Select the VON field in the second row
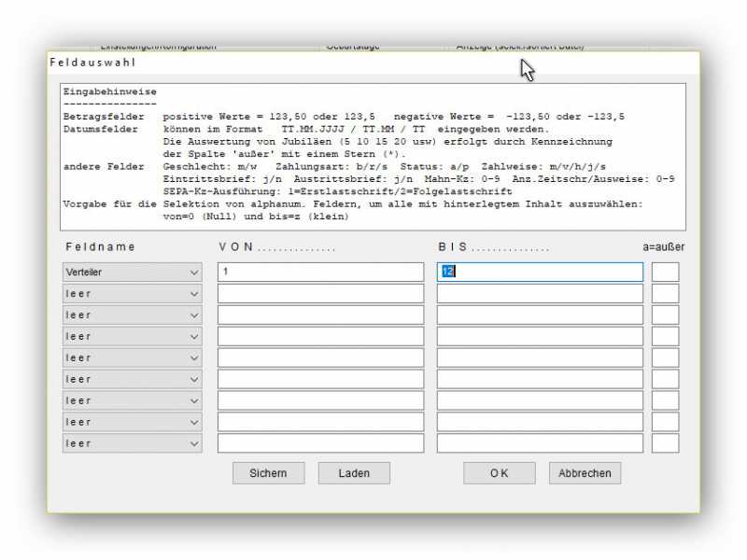 tap(320, 294)
